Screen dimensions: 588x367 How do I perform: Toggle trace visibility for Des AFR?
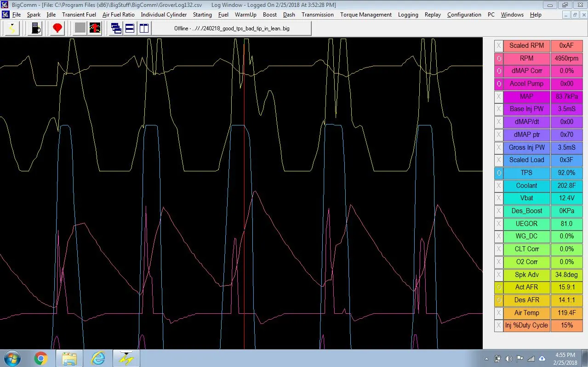[499, 300]
